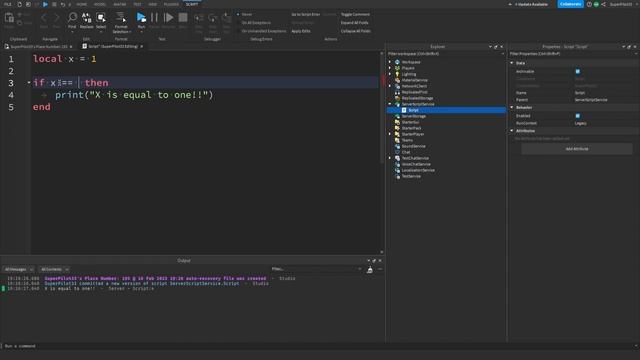Viewport: 640px width, 360px height.
Task: Expand the Workspace tree node
Action: tap(390, 62)
